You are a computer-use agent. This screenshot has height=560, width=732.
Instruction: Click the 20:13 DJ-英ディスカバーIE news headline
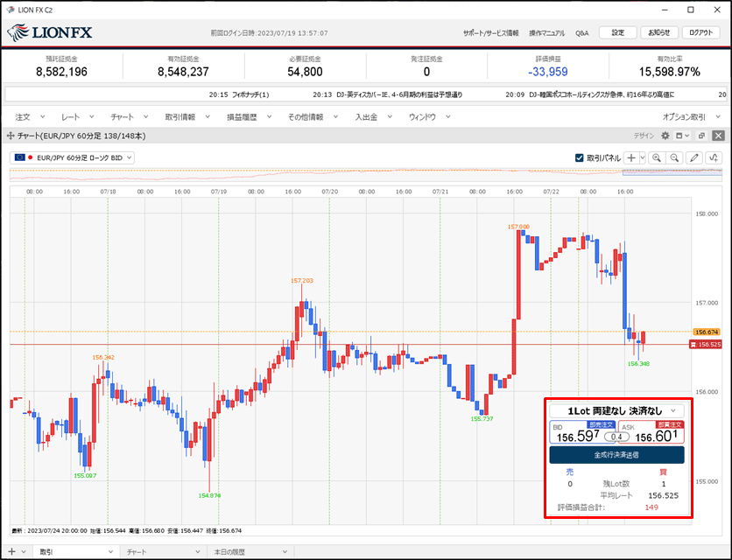[388, 94]
